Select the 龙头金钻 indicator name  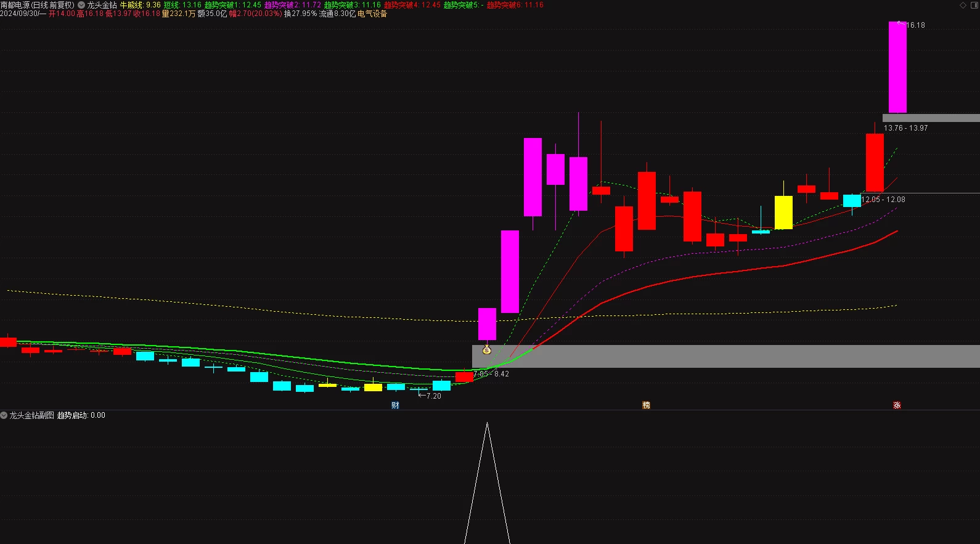tap(102, 5)
